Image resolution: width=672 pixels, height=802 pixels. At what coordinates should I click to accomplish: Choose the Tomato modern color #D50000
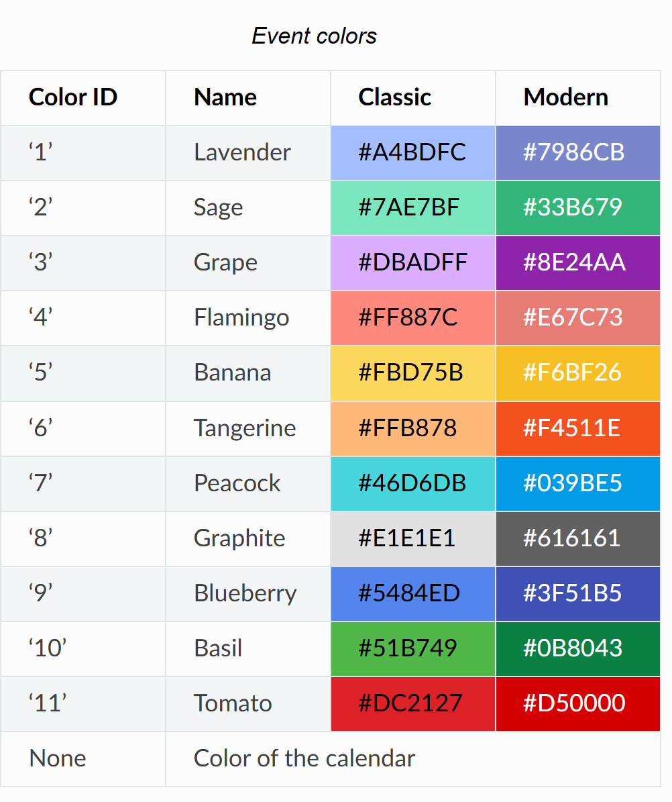pos(577,703)
